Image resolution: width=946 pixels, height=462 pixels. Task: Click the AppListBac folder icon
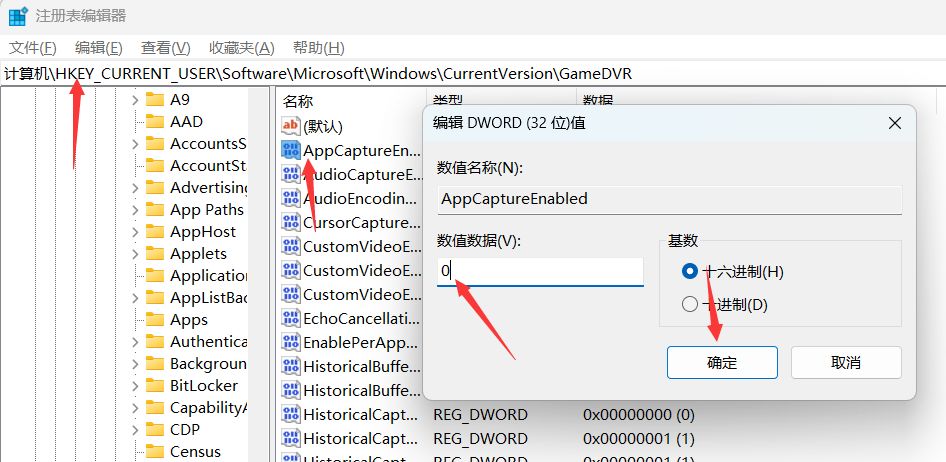[x=155, y=297]
